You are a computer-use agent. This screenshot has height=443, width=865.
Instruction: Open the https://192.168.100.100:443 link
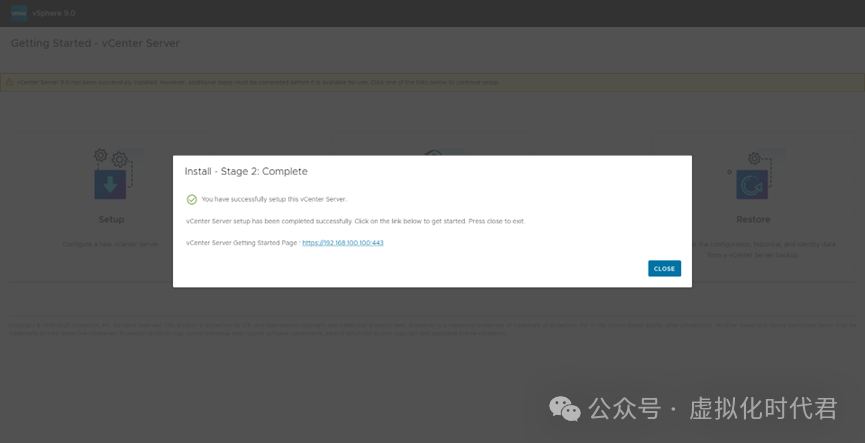pyautogui.click(x=343, y=243)
